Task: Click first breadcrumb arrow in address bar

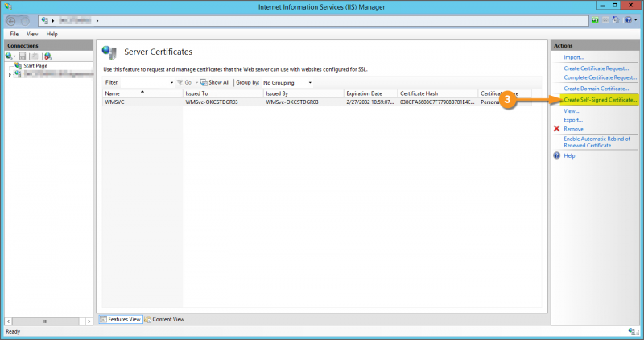Action: (x=53, y=21)
